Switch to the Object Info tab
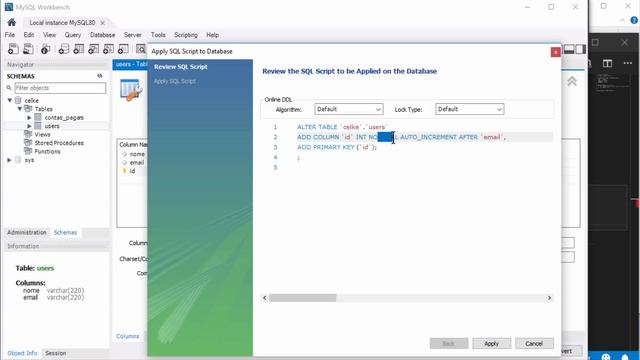This screenshot has height=360, width=640. 22,353
